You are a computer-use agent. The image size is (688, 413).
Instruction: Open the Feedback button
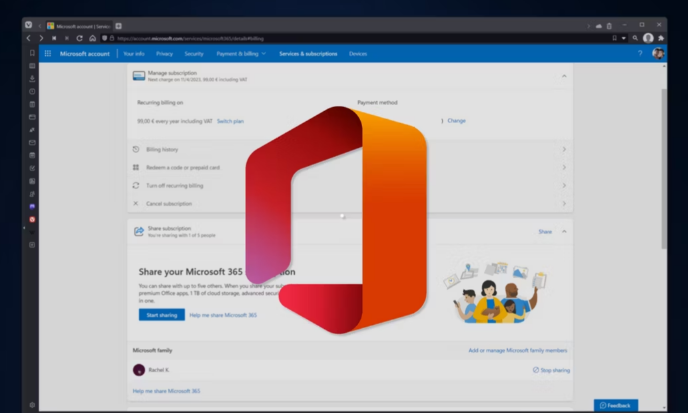tap(616, 405)
